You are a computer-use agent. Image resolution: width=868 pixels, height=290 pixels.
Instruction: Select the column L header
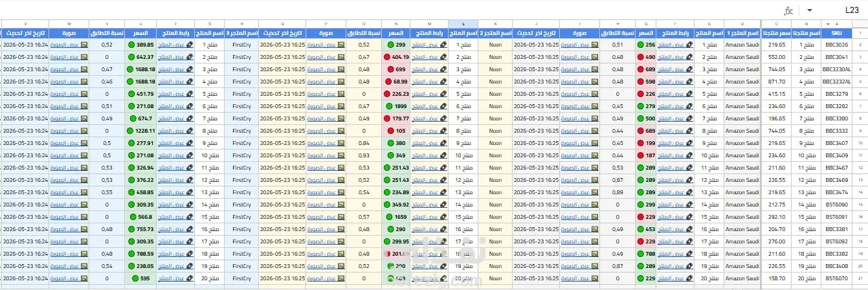(464, 24)
